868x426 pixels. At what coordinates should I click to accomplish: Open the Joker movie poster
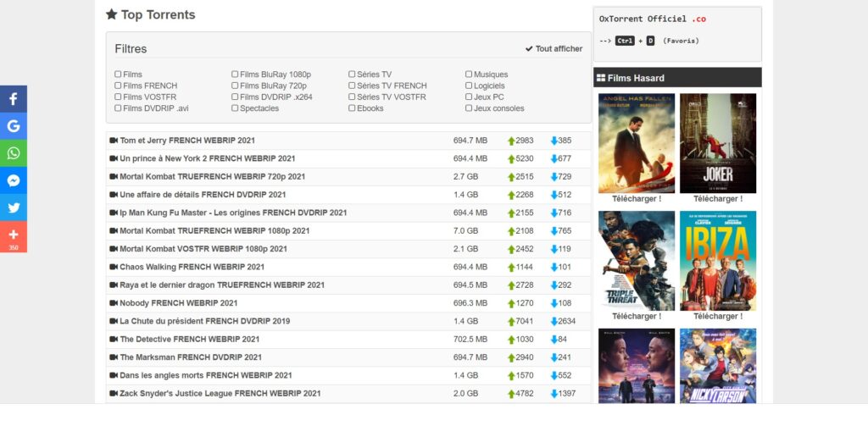718,143
